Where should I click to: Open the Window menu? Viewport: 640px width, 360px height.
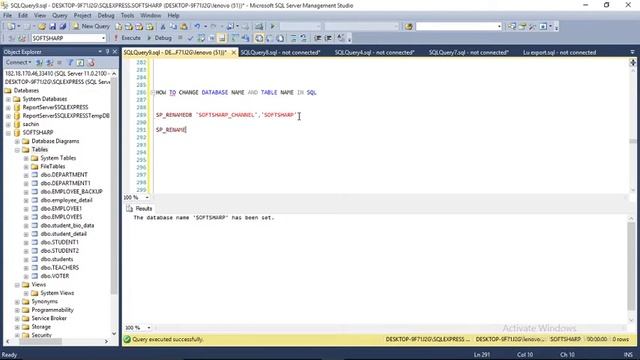(x=151, y=16)
